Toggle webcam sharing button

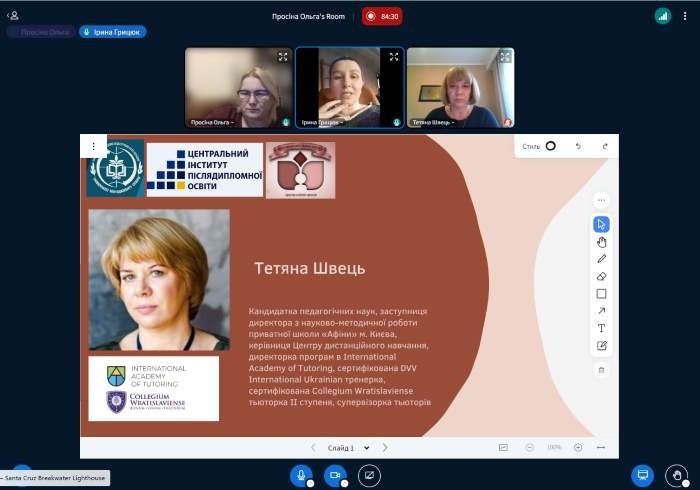click(335, 475)
